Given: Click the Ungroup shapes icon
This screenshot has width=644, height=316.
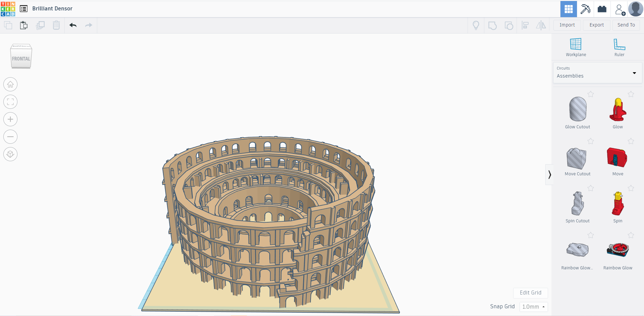Looking at the screenshot, I should [509, 26].
